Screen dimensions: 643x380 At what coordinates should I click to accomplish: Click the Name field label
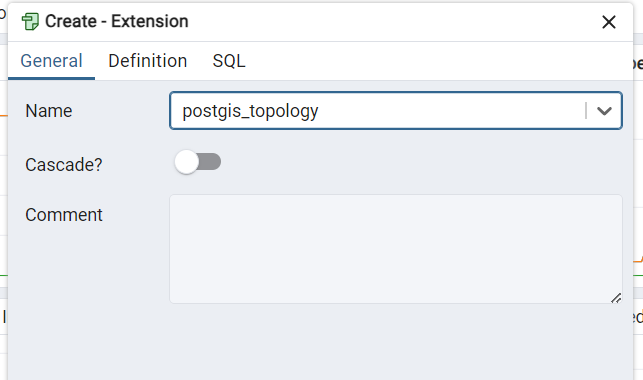[x=49, y=111]
